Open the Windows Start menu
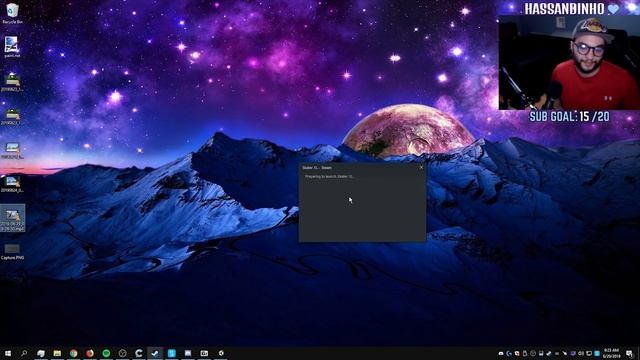The height and width of the screenshot is (360, 640). (x=8, y=353)
